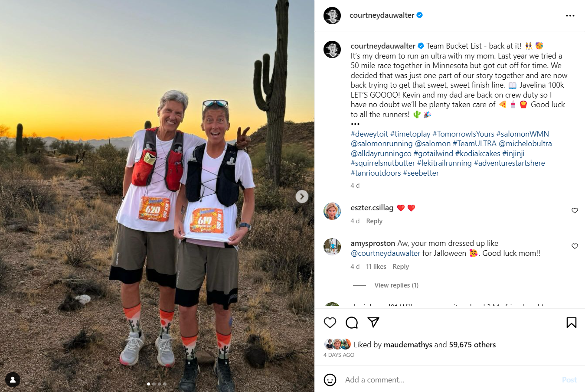
Task: Open #deweytoit hashtag link
Action: (x=369, y=134)
